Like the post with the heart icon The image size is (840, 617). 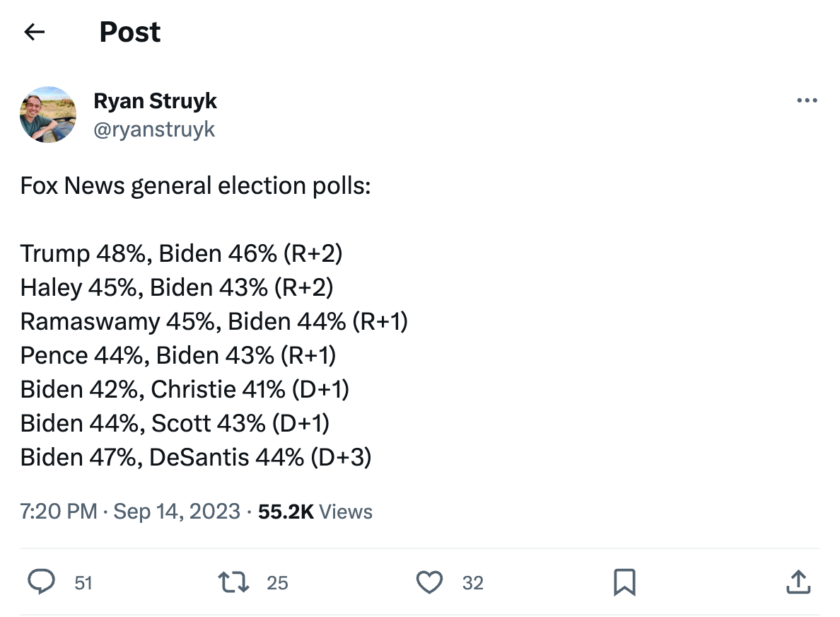(x=430, y=582)
